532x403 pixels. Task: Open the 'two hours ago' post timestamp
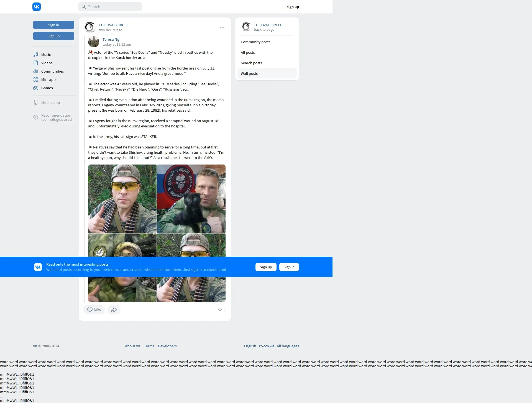pyautogui.click(x=111, y=30)
